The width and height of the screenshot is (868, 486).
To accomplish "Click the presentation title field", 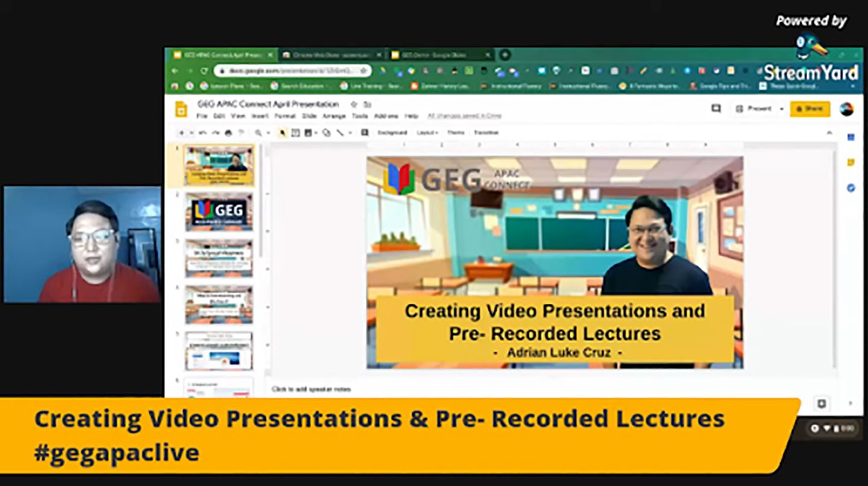I will 268,104.
